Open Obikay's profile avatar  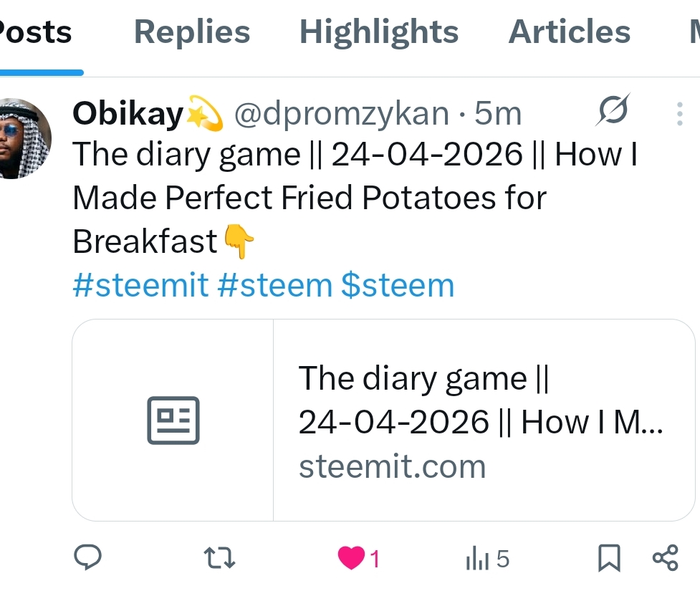24,139
